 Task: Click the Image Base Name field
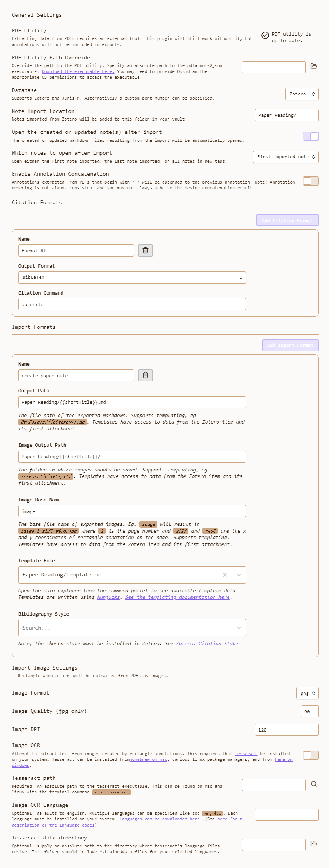(x=132, y=511)
